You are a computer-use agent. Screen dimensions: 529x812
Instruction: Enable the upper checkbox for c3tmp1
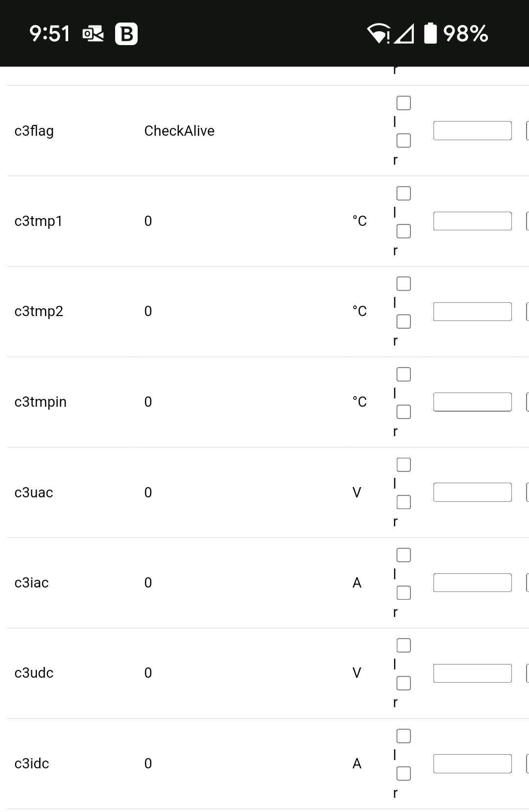[404, 194]
